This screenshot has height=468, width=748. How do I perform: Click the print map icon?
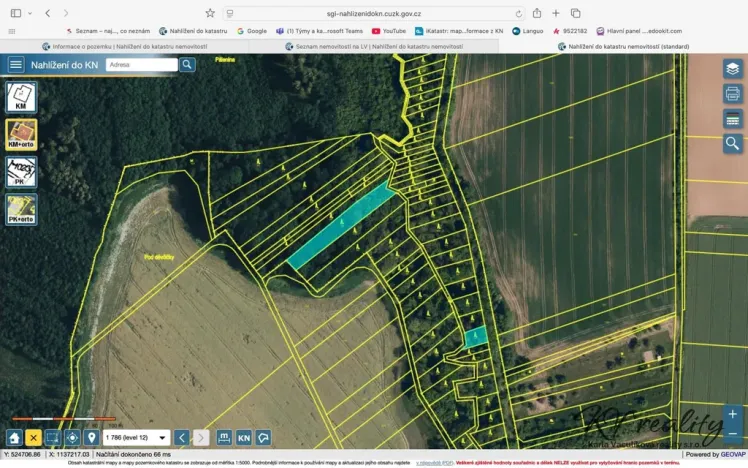[733, 94]
